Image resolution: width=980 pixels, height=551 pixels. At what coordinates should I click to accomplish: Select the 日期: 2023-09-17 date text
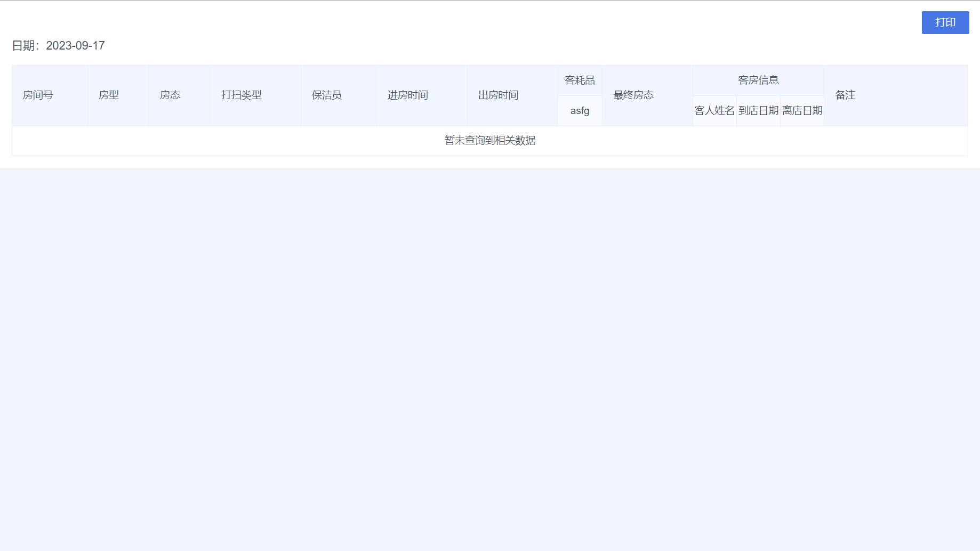pos(59,46)
